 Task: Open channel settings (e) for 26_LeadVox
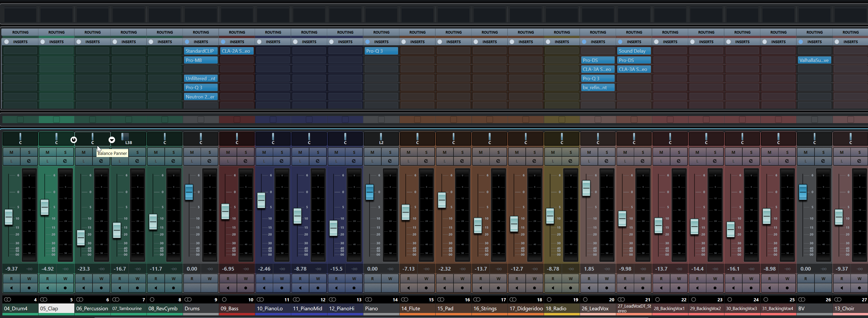click(x=606, y=161)
